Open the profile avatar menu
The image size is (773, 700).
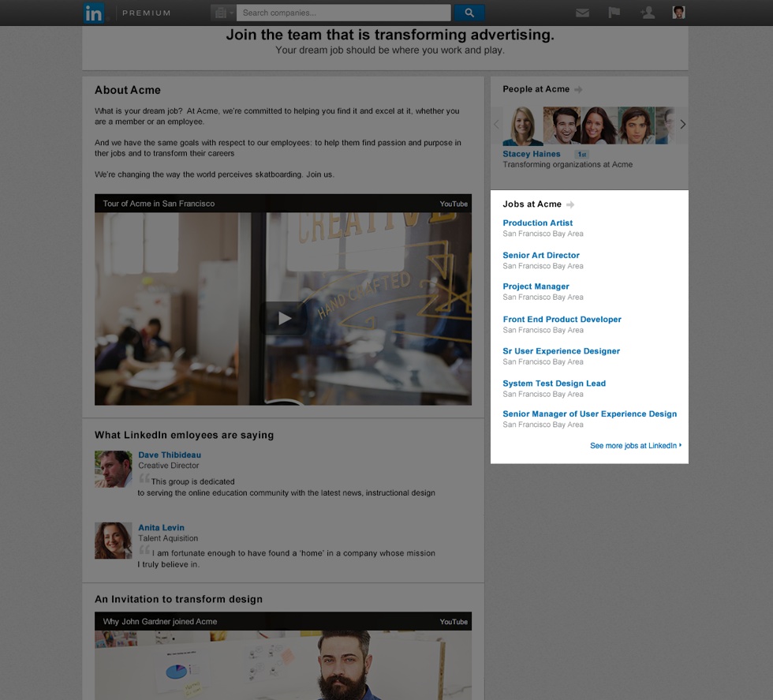(678, 13)
